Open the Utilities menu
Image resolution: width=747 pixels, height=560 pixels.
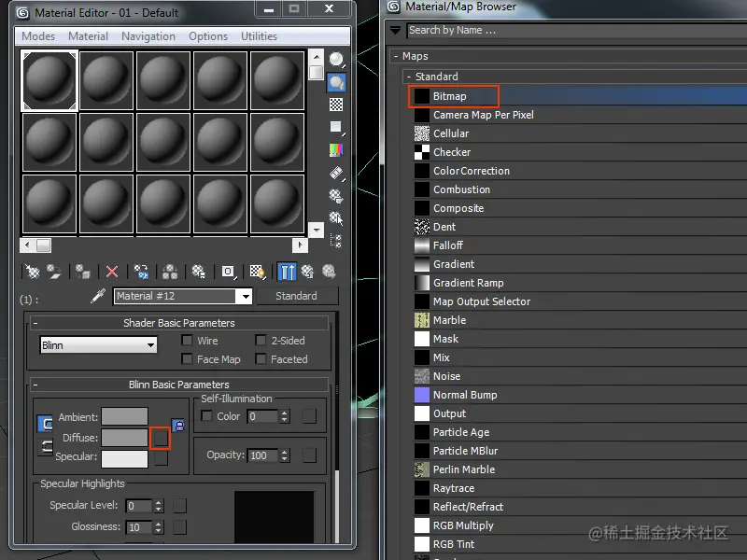click(x=259, y=36)
